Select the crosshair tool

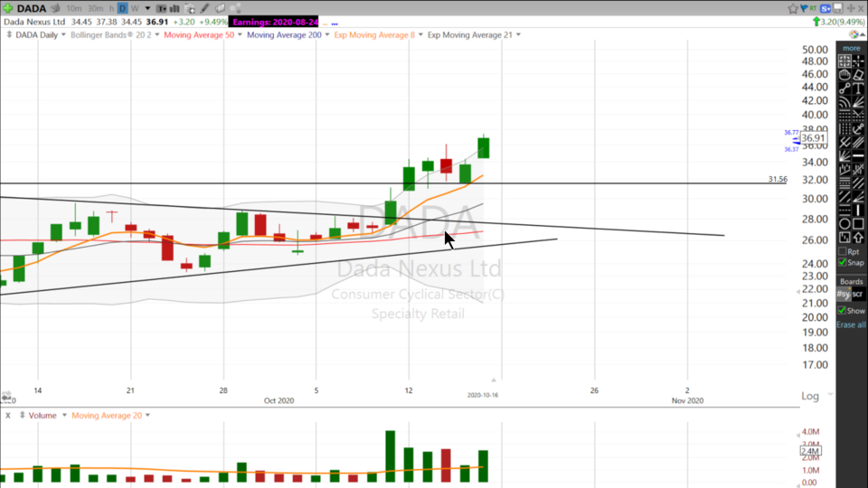pyautogui.click(x=858, y=61)
